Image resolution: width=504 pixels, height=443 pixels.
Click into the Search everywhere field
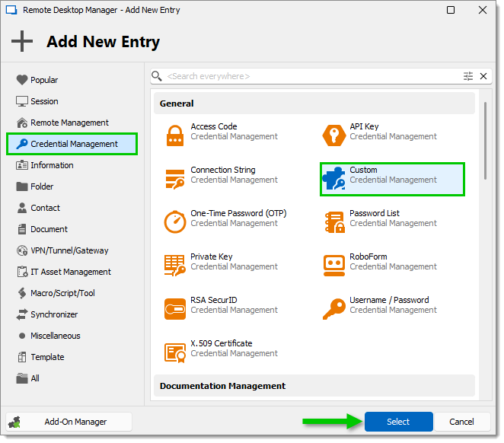312,76
